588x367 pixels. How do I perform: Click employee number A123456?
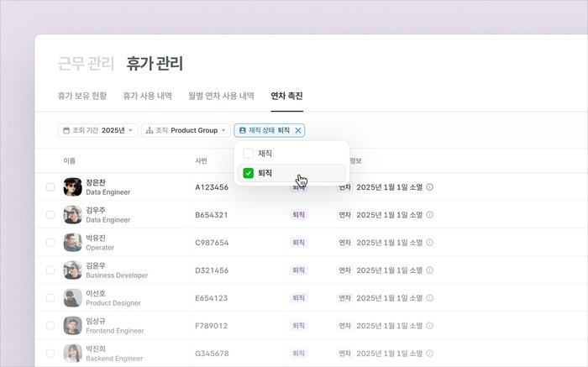click(212, 187)
